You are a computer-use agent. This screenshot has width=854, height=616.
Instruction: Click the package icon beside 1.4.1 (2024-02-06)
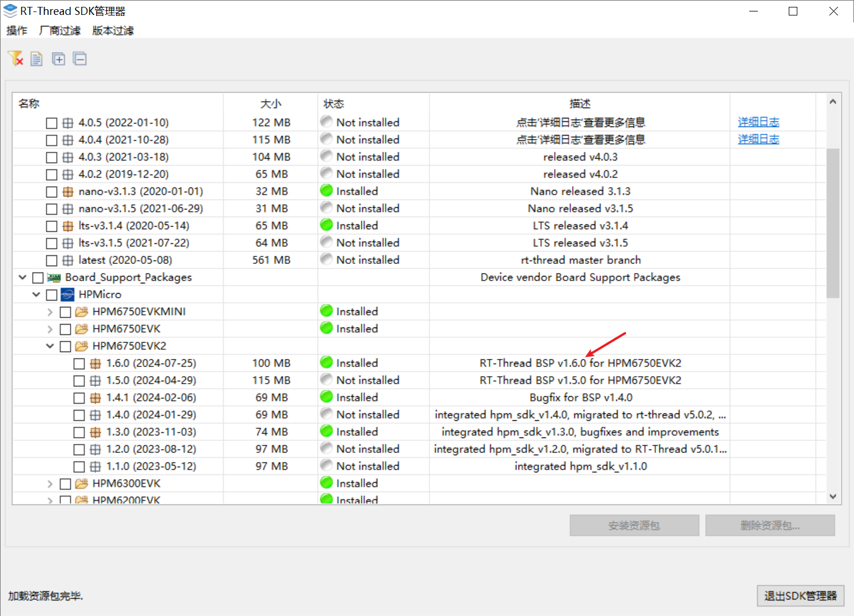click(96, 398)
